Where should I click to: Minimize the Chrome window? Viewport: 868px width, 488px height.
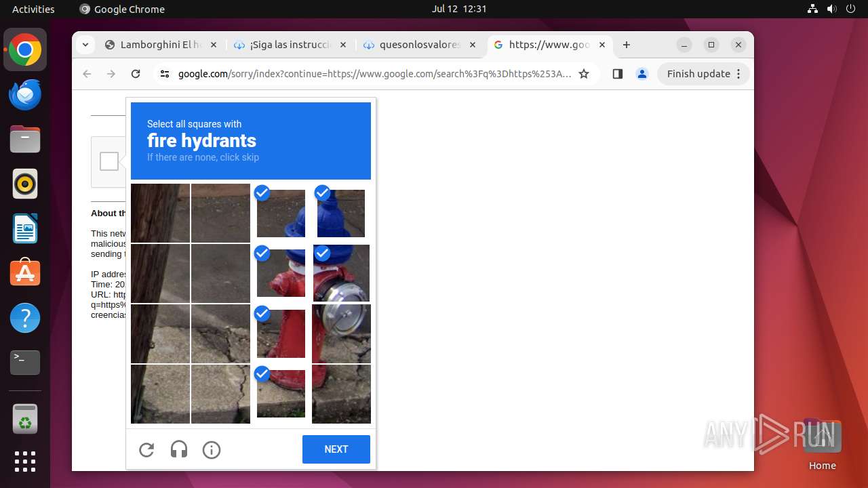click(684, 45)
